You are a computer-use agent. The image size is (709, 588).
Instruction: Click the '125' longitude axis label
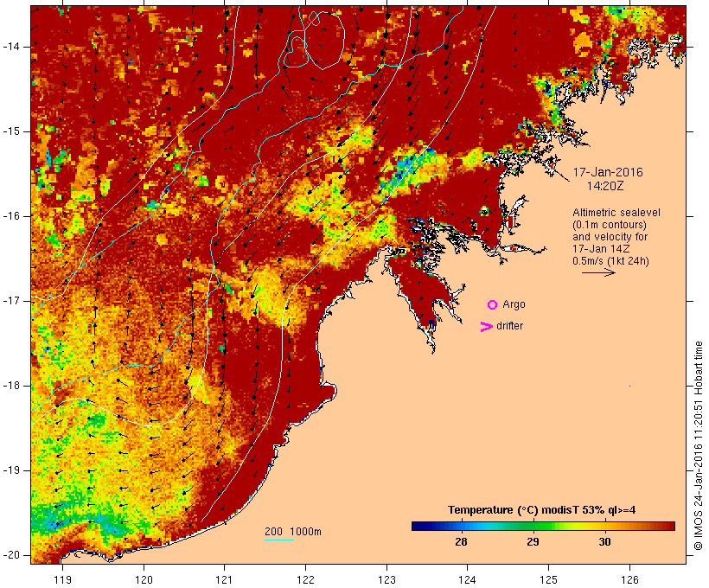click(548, 579)
